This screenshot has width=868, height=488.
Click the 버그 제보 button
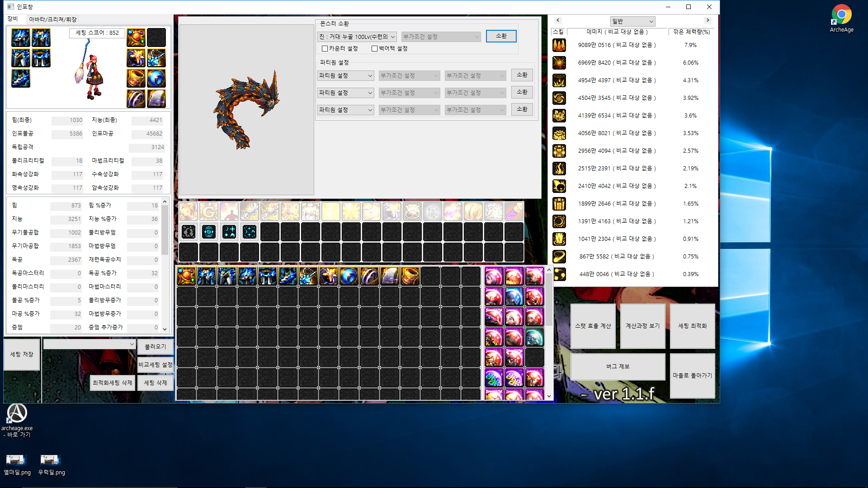coord(618,366)
